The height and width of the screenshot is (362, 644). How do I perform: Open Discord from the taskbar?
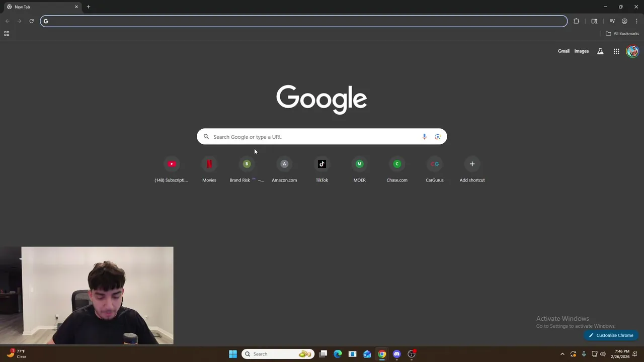click(x=396, y=354)
